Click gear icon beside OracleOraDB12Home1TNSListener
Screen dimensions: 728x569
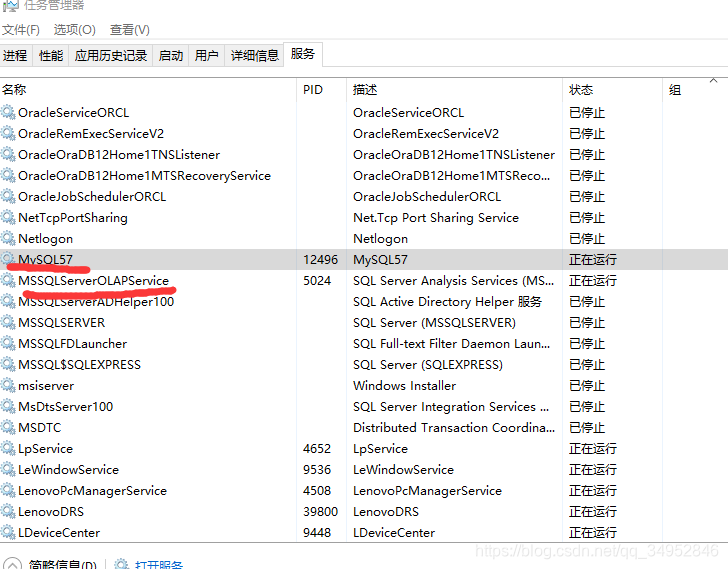[x=8, y=154]
